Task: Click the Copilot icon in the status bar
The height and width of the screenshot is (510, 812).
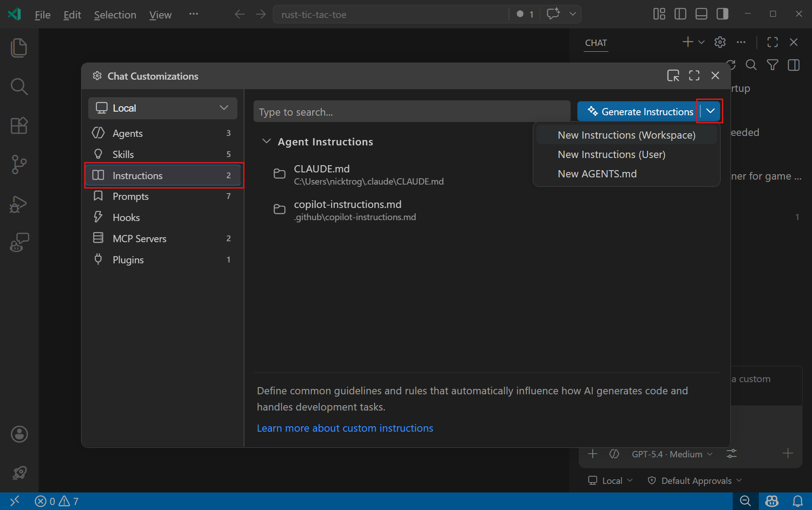Action: [x=771, y=501]
